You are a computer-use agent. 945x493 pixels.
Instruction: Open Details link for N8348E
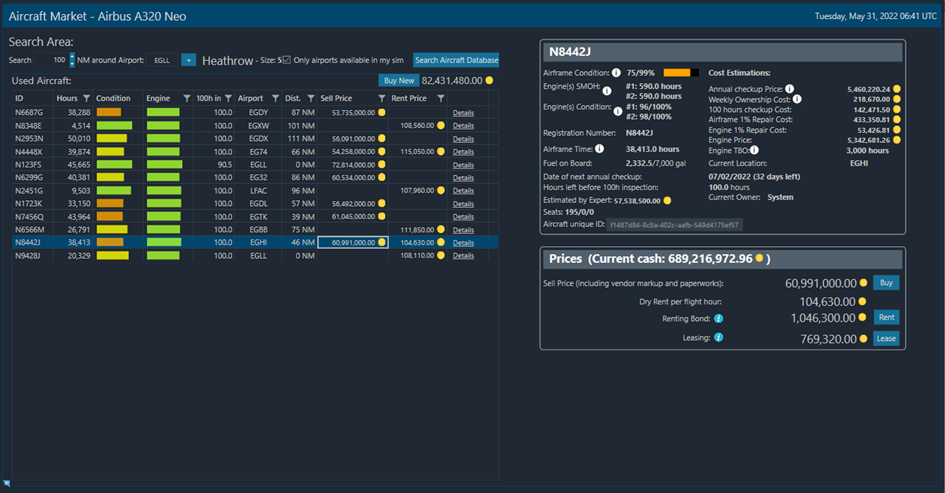click(x=463, y=125)
